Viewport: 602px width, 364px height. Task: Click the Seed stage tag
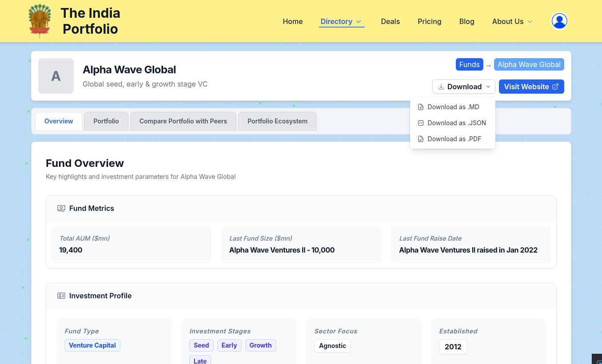pos(201,345)
